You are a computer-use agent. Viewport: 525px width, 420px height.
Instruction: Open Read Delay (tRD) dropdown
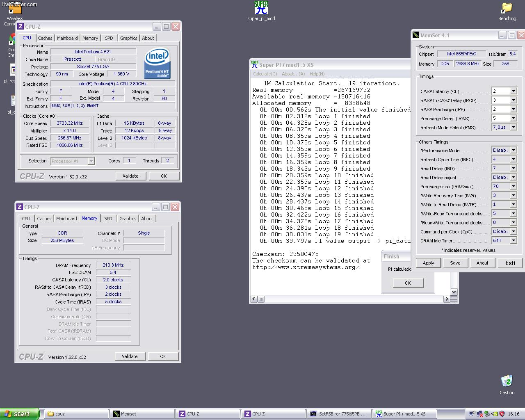pyautogui.click(x=513, y=168)
